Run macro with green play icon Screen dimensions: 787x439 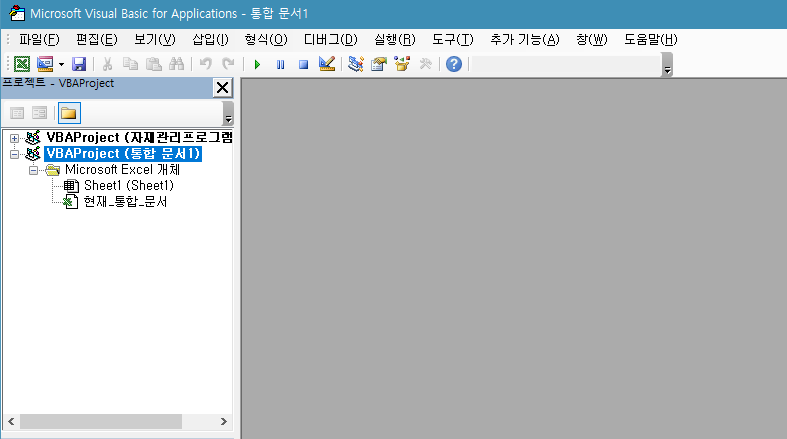(x=257, y=64)
